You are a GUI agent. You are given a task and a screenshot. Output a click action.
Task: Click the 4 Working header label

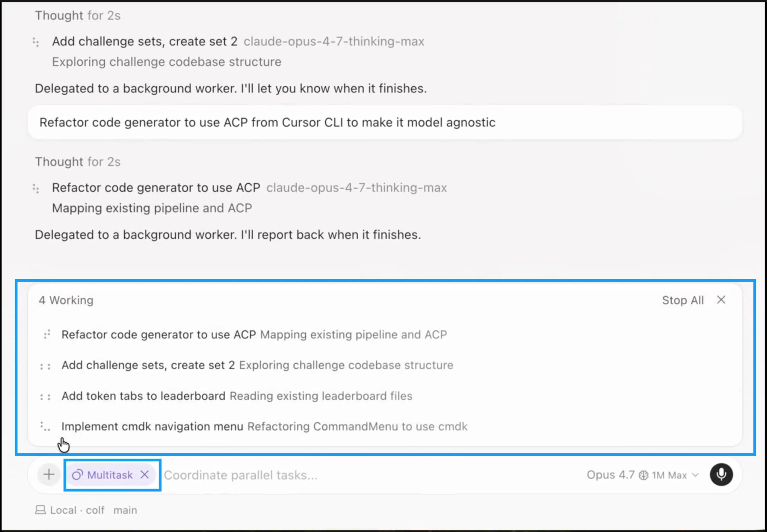(66, 300)
